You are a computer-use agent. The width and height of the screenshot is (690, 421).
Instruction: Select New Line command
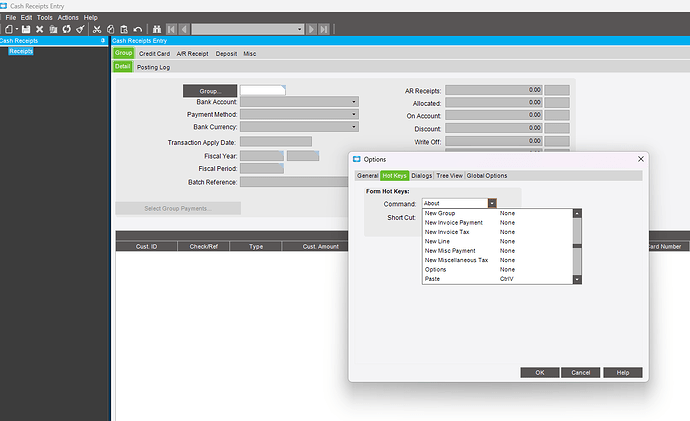point(497,242)
